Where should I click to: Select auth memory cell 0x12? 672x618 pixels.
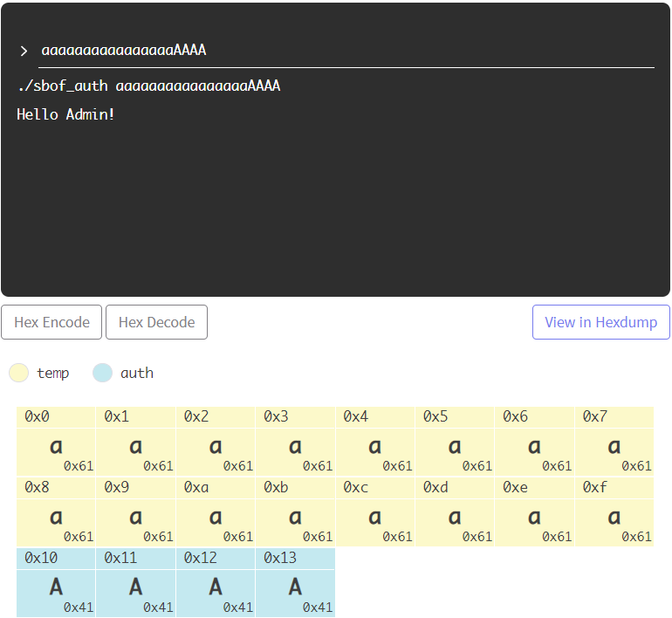click(216, 583)
